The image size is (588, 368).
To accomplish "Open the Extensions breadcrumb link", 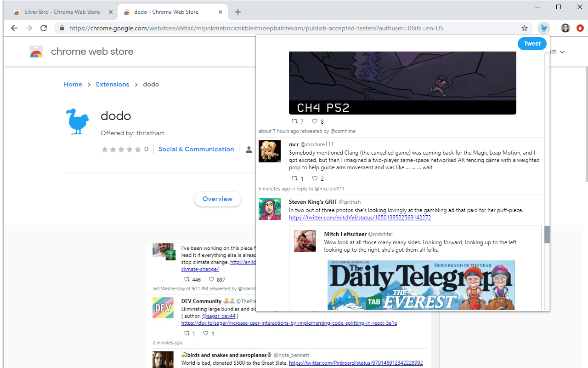I will (x=113, y=84).
